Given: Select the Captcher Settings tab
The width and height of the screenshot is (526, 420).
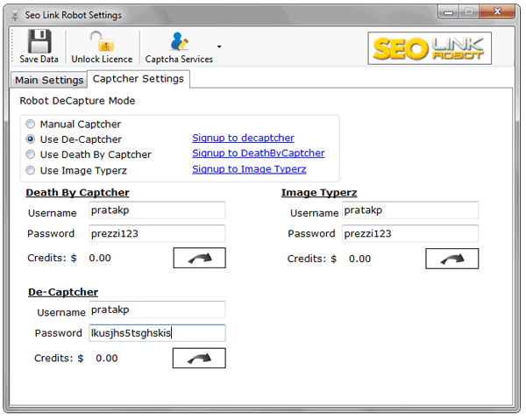Looking at the screenshot, I should tap(139, 79).
